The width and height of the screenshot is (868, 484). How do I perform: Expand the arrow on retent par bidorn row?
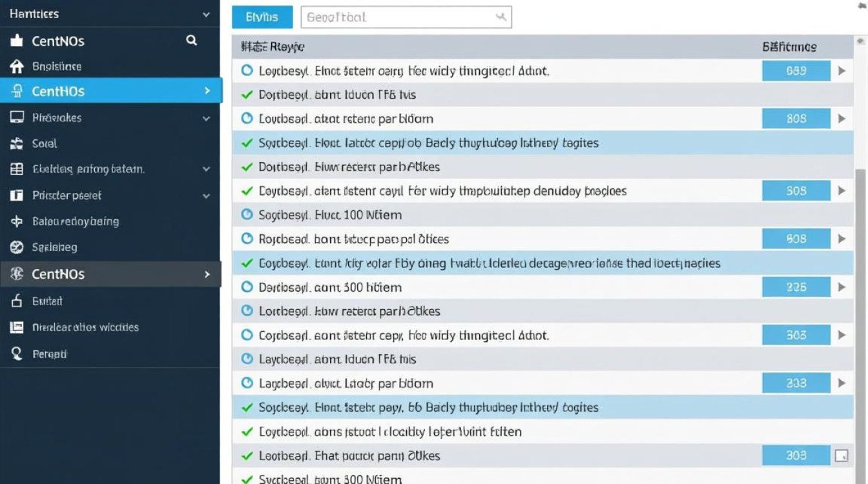842,119
